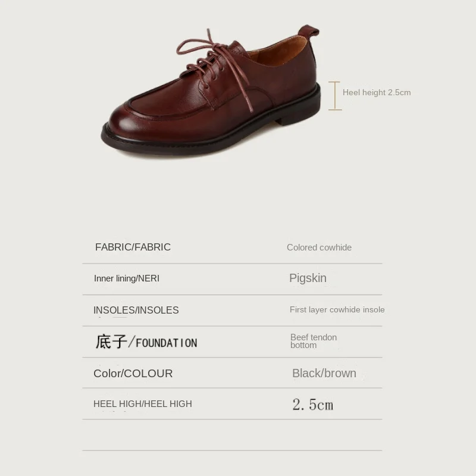Viewport: 476px width, 476px height.
Task: Select the '2.5cm' heel value
Action: (x=313, y=405)
